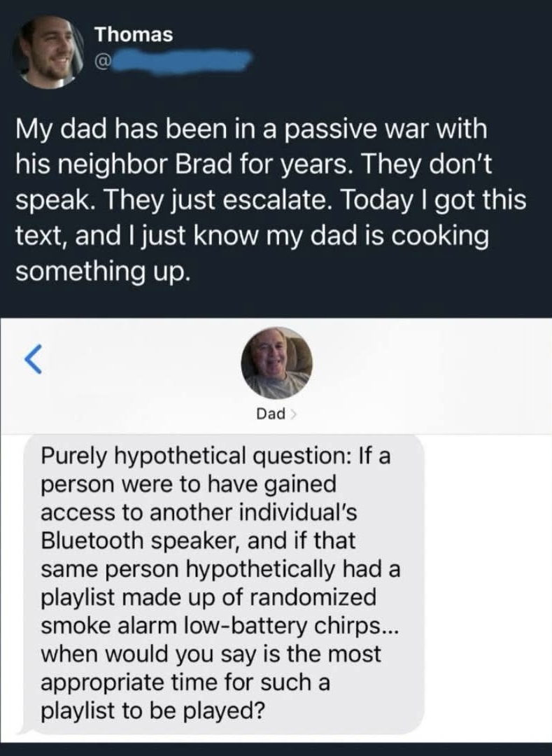The width and height of the screenshot is (552, 756).
Task: Tap the "Dad" contact name
Action: coord(271,414)
